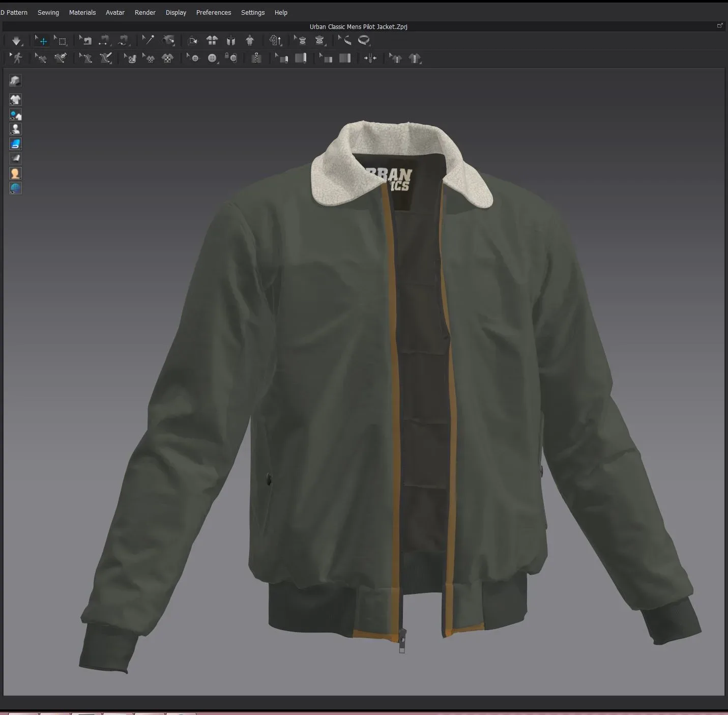728x715 pixels.
Task: Click the Urban Classic Mens Pilot Jacket.Zprj title
Action: (x=358, y=26)
